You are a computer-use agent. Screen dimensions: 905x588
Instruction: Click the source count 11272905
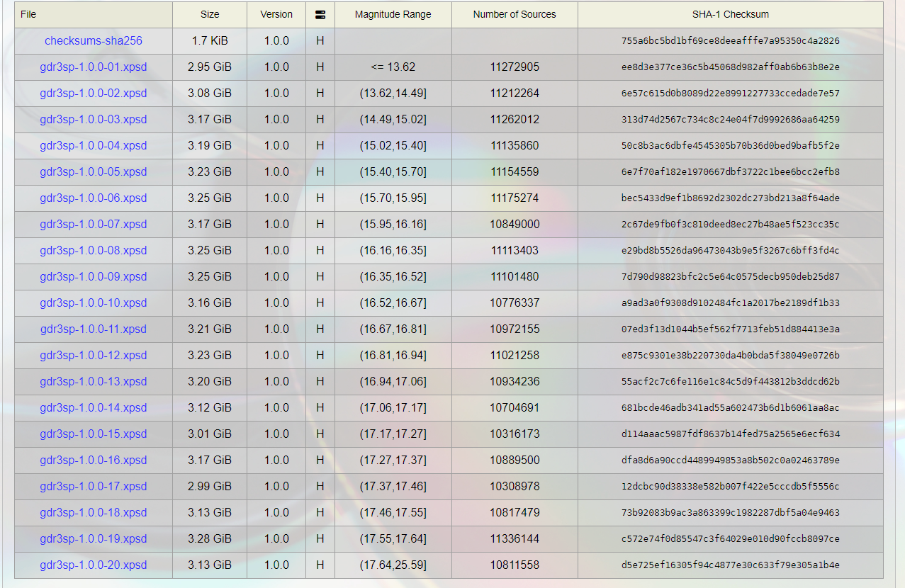click(515, 67)
